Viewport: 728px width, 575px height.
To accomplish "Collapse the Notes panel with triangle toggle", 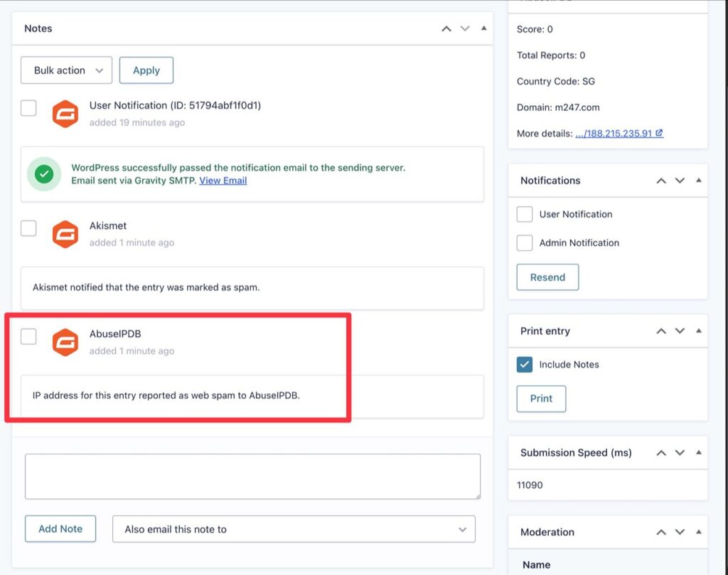I will pos(483,28).
